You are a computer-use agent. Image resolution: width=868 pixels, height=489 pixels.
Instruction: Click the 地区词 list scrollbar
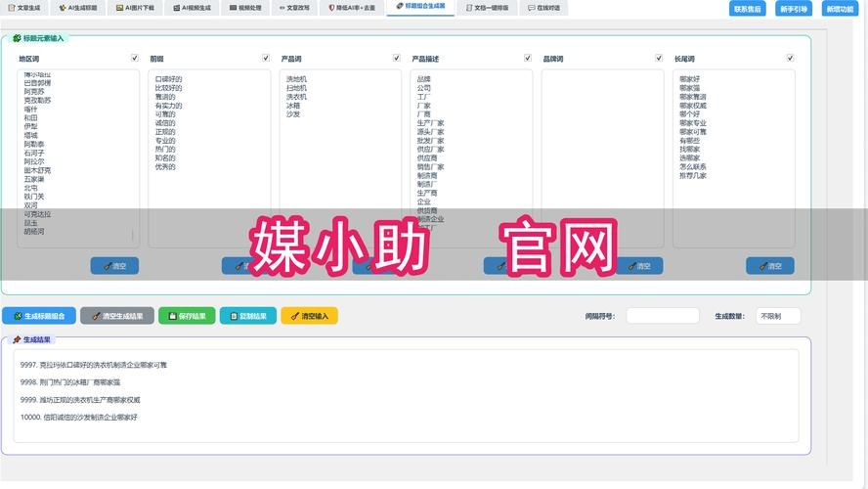pos(133,236)
